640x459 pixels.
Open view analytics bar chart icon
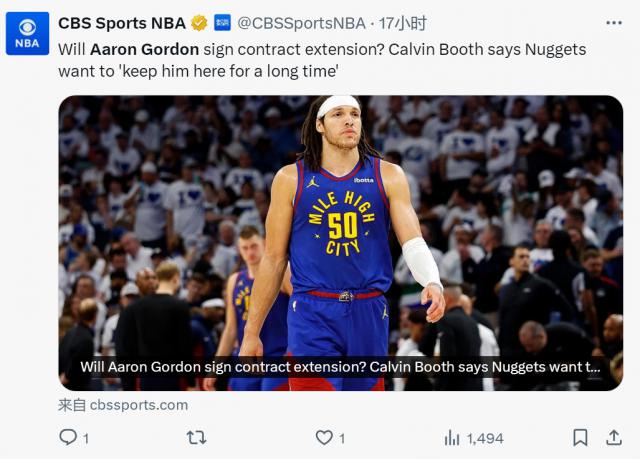point(452,438)
